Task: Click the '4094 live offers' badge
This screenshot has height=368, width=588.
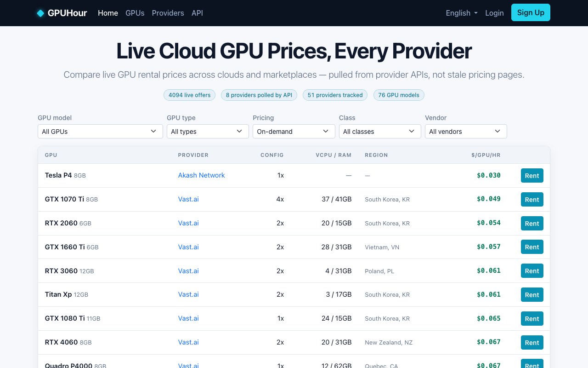Action: click(x=189, y=95)
